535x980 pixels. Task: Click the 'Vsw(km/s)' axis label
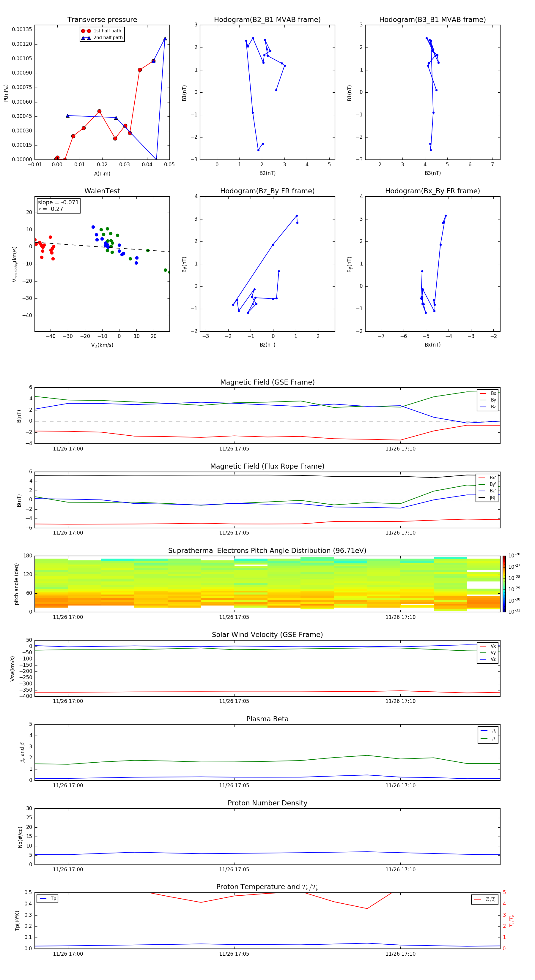[12, 668]
